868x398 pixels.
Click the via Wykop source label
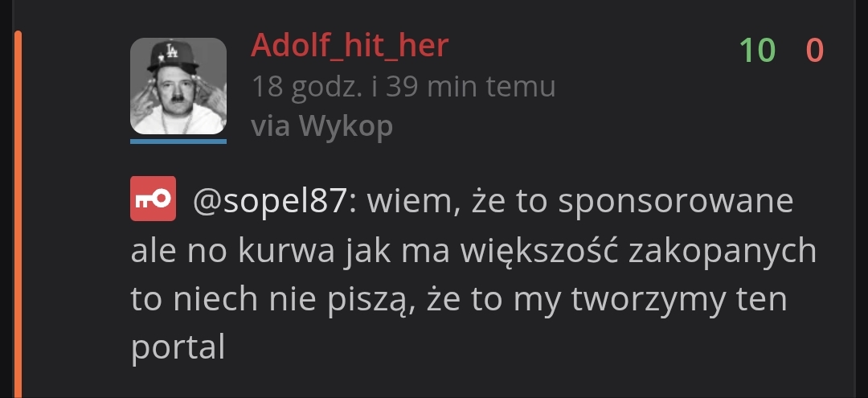pos(321,125)
